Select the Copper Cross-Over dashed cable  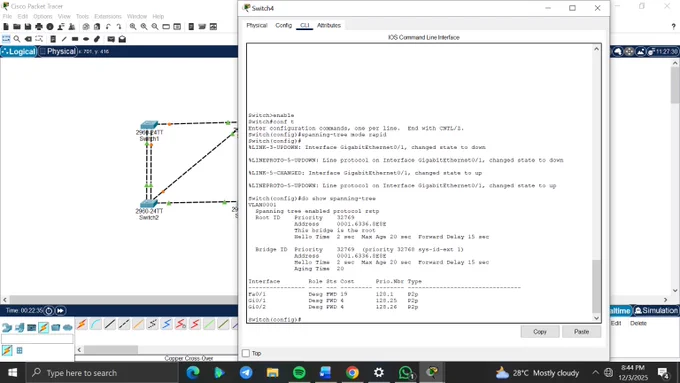pos(124,324)
